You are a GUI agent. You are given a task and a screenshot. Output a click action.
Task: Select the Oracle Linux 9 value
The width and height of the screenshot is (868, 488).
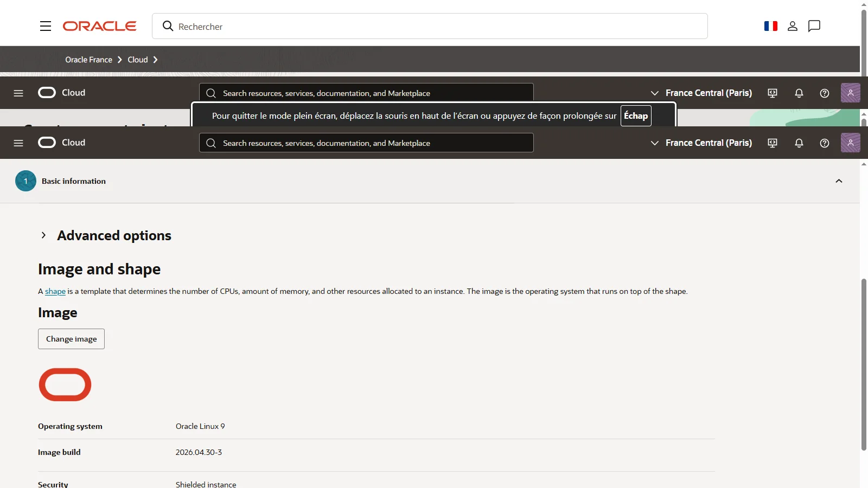pos(200,426)
